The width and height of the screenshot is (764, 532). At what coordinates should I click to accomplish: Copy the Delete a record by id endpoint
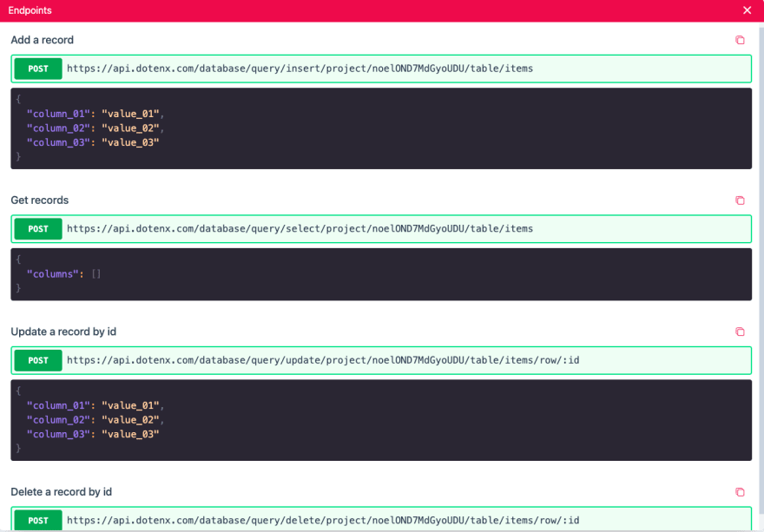coord(740,492)
